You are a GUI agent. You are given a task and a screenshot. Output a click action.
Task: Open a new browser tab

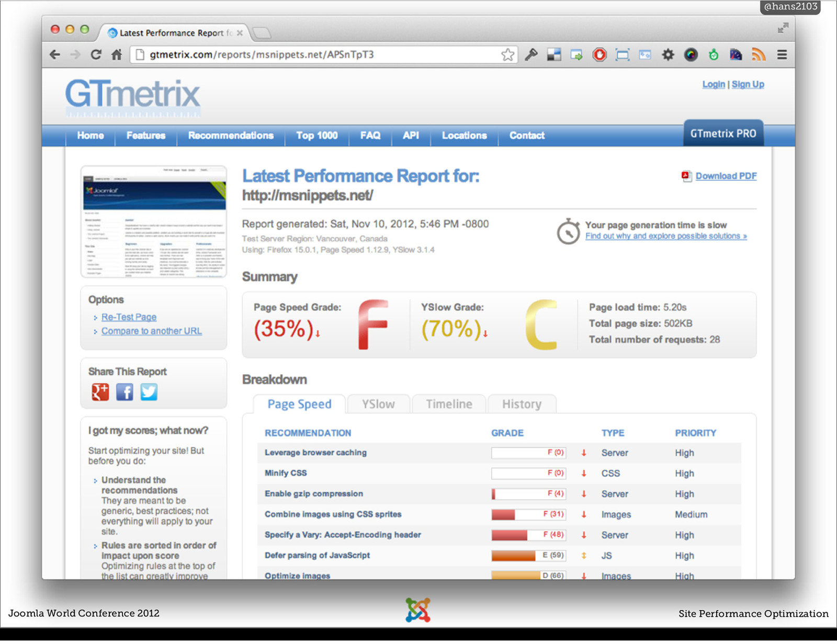click(262, 33)
